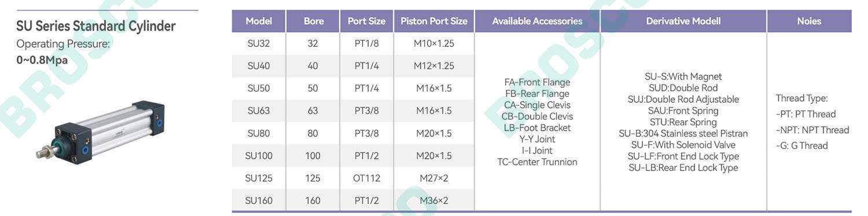Viewport: 868px width, 216px height.
Task: Click the SU125 model cell
Action: point(259,178)
